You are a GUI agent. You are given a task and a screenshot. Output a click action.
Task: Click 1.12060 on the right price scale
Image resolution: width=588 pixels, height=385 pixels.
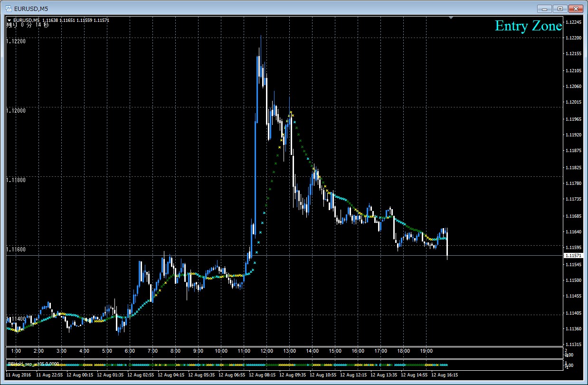[x=575, y=87]
